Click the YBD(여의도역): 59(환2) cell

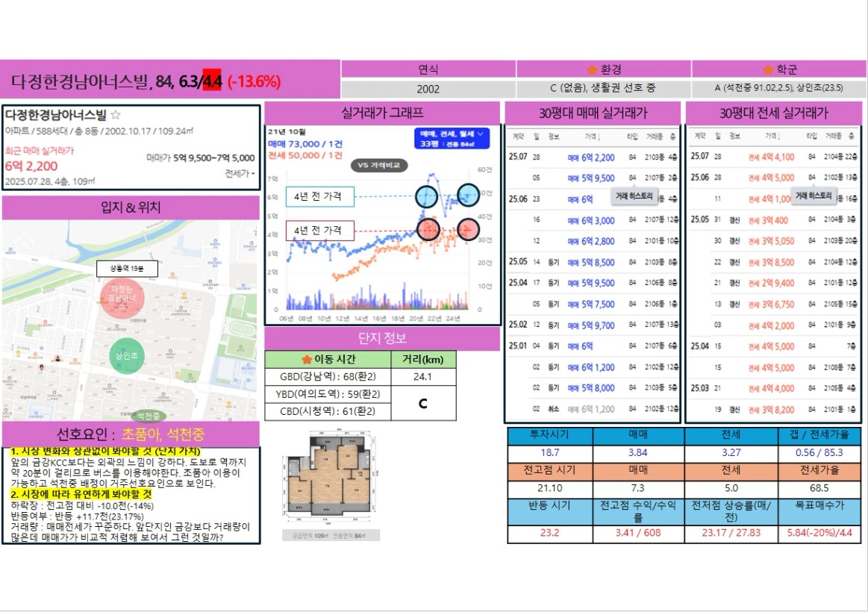[x=328, y=395]
